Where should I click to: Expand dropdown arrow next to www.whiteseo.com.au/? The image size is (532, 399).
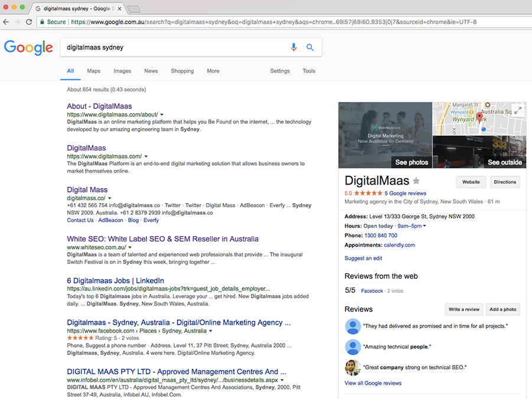click(x=130, y=247)
